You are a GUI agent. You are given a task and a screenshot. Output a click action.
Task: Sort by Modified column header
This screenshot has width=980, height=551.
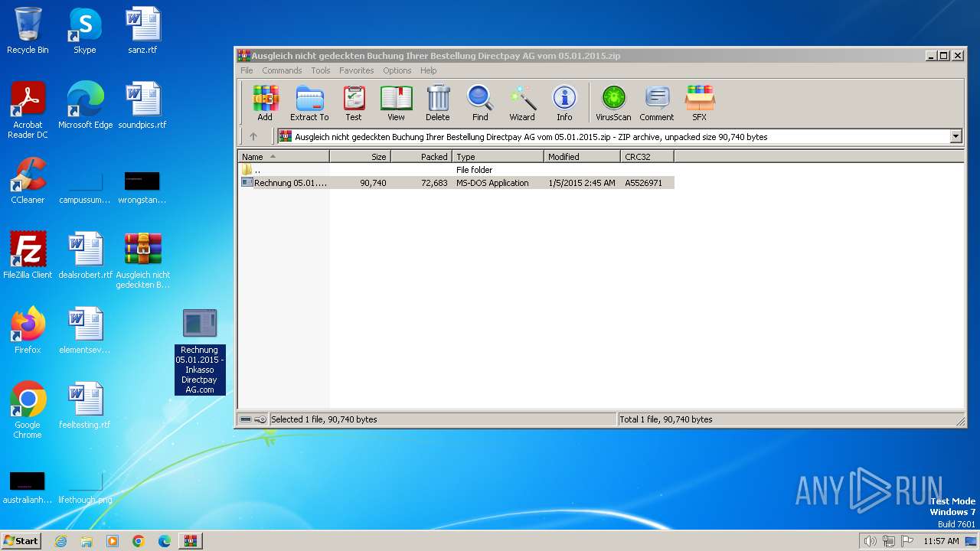(582, 157)
